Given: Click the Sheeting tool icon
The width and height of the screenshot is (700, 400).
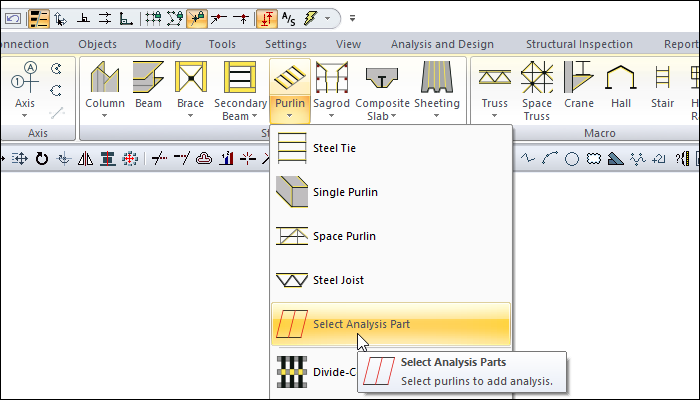Looking at the screenshot, I should tap(437, 78).
